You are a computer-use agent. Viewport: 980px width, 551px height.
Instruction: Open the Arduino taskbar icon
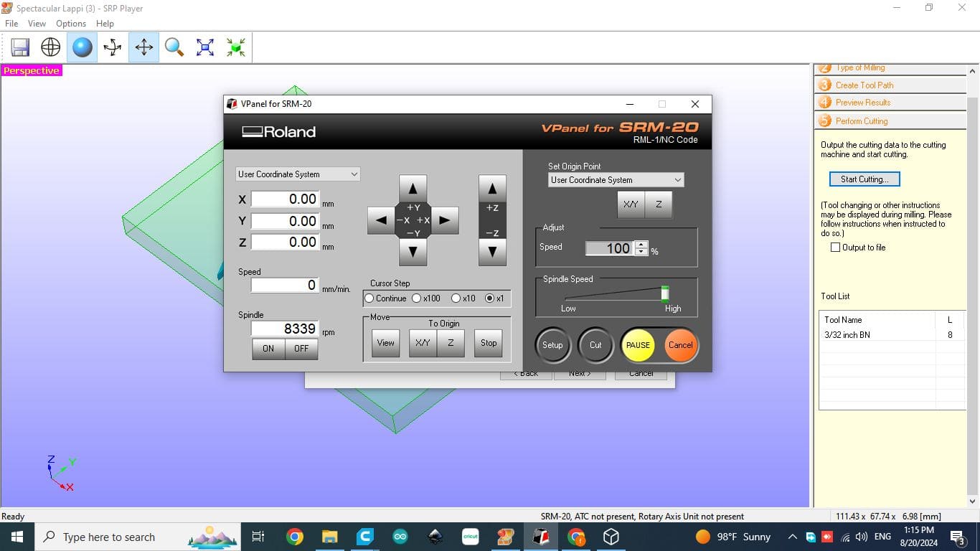(x=400, y=537)
